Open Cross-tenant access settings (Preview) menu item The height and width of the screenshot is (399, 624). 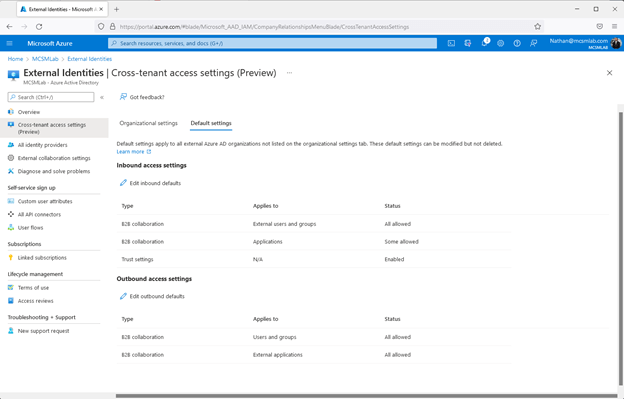[x=54, y=128]
